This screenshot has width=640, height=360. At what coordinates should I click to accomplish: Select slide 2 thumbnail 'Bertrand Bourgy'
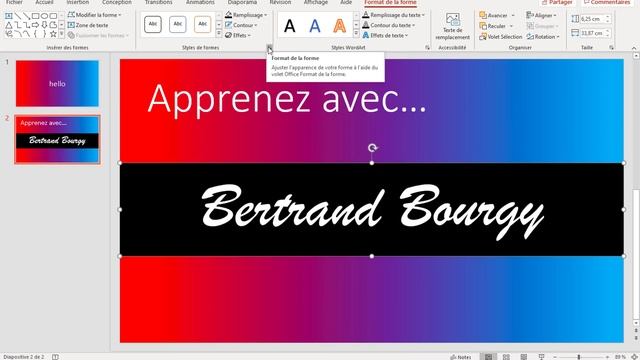tap(57, 140)
